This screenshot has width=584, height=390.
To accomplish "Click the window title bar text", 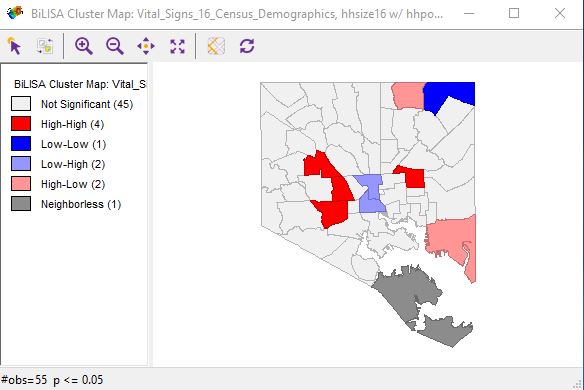I will [237, 14].
